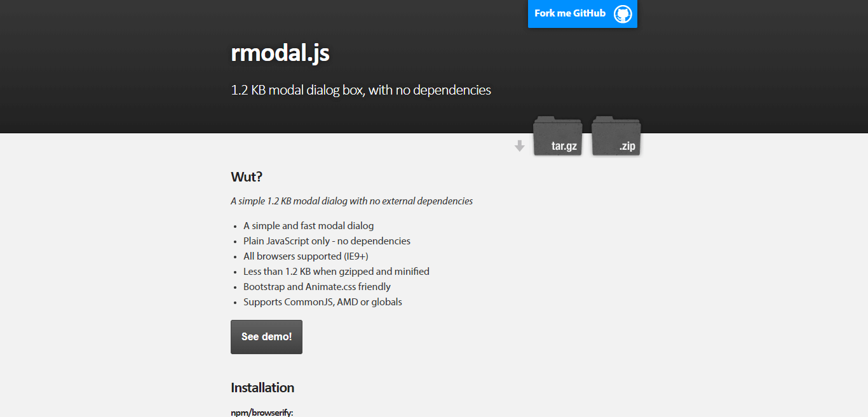This screenshot has height=417, width=868.
Task: Download the .zip archive folder icon
Action: click(615, 136)
